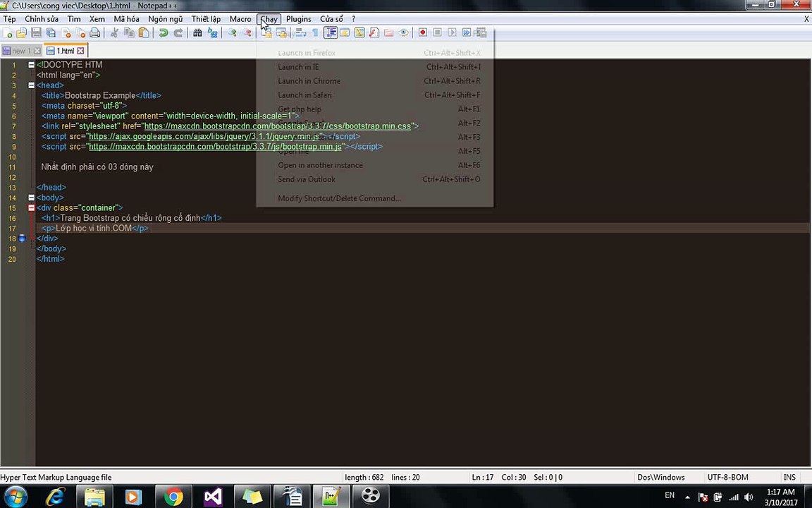812x508 pixels.
Task: Click line number 20 in the margin
Action: click(12, 259)
